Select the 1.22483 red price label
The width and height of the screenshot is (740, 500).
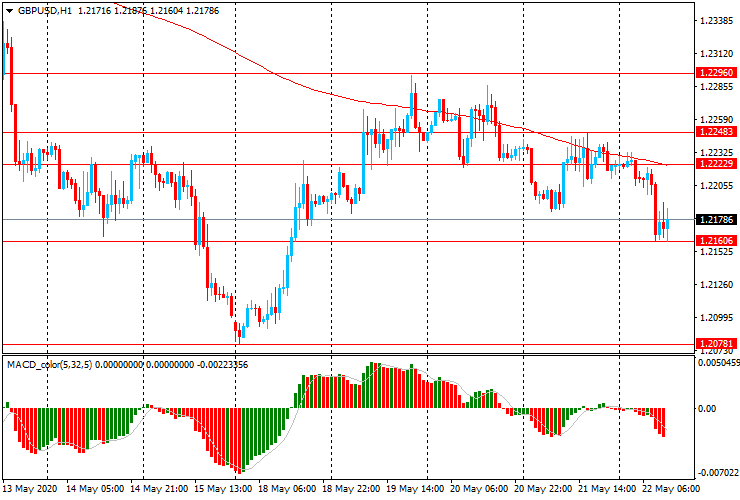[716, 132]
